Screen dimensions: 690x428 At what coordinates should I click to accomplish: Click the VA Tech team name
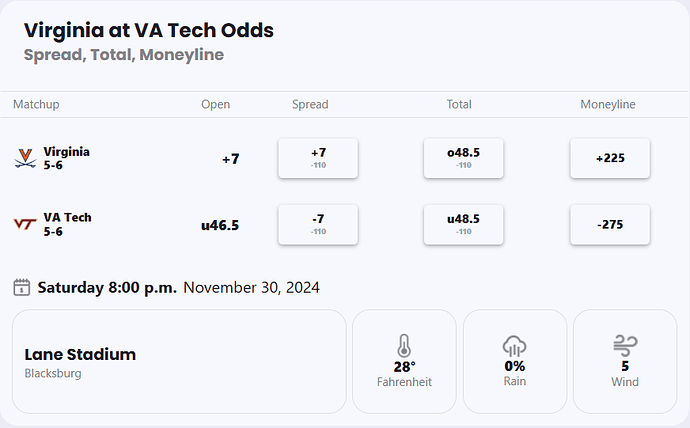coord(67,218)
